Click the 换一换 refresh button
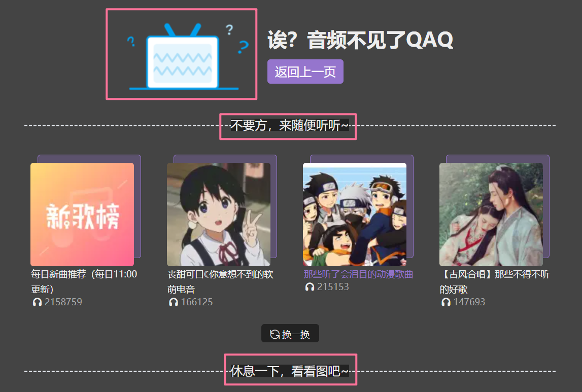 tap(290, 333)
